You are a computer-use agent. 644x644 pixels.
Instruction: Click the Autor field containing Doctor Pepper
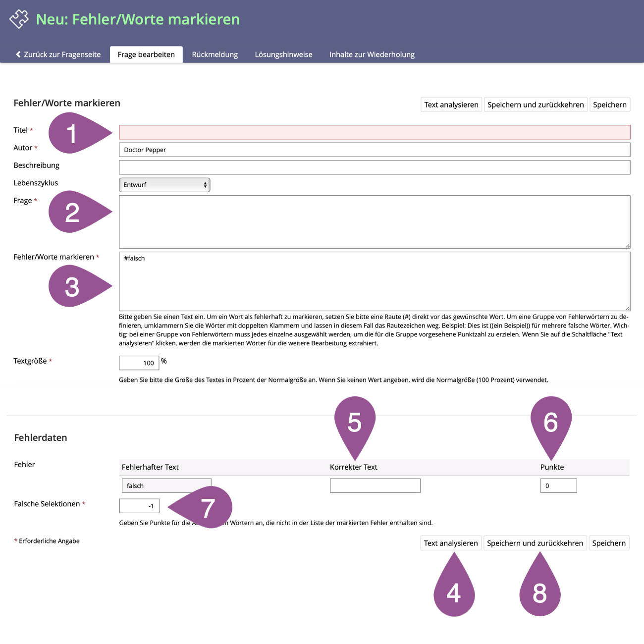pos(374,150)
